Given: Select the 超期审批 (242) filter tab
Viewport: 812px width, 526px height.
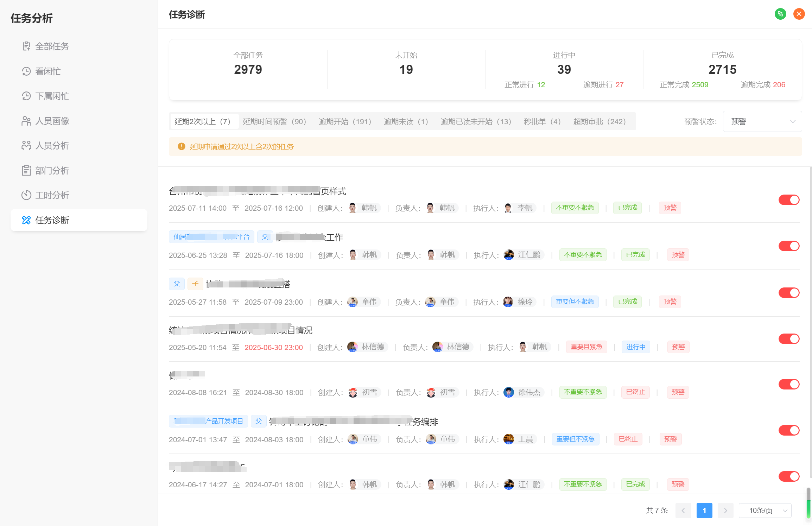Looking at the screenshot, I should pyautogui.click(x=601, y=121).
